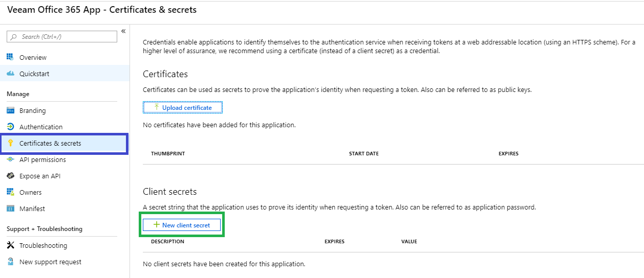
Task: Click the DESCRIPTION column header
Action: coord(167,241)
